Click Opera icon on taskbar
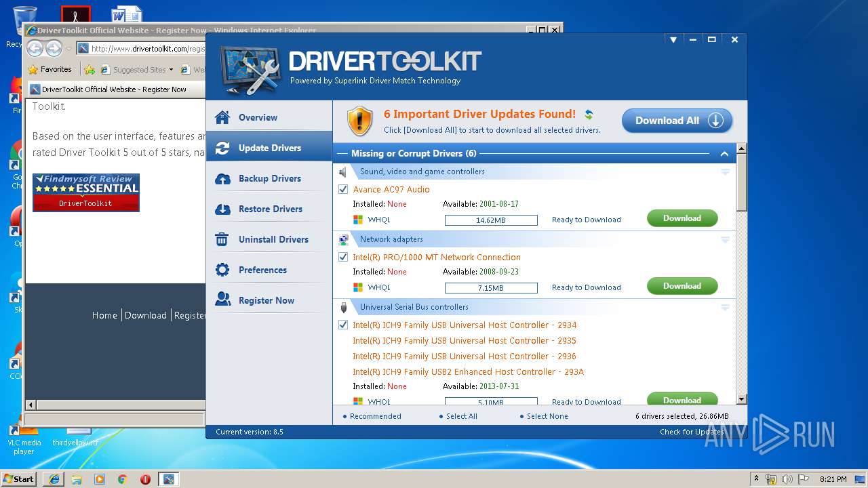 145,479
